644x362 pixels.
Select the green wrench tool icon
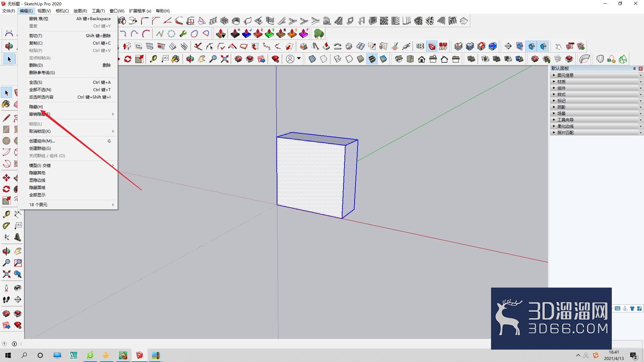[x=183, y=34]
